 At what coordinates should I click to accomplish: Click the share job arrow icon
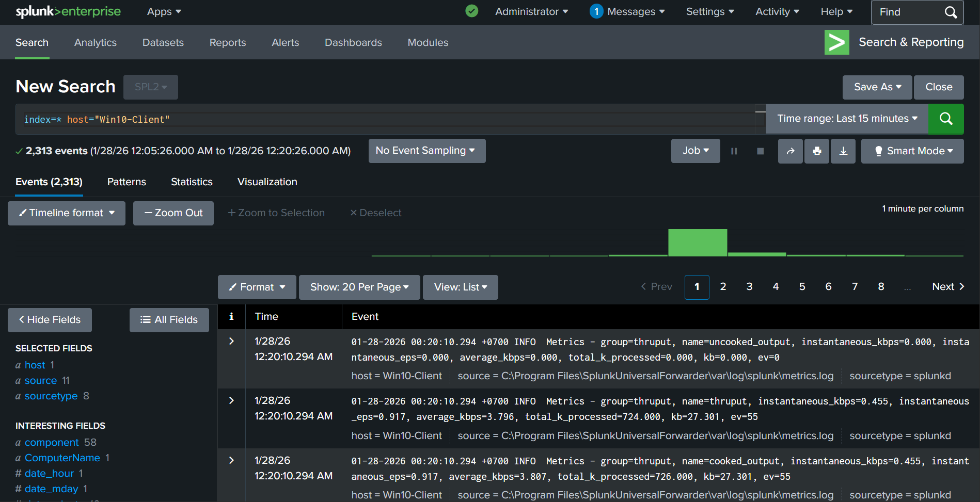click(x=790, y=151)
